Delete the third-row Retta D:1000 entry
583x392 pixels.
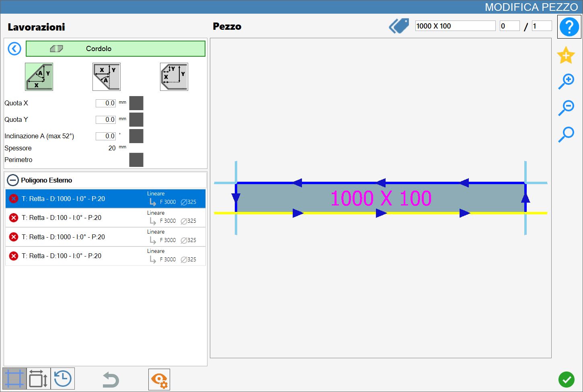tap(14, 237)
